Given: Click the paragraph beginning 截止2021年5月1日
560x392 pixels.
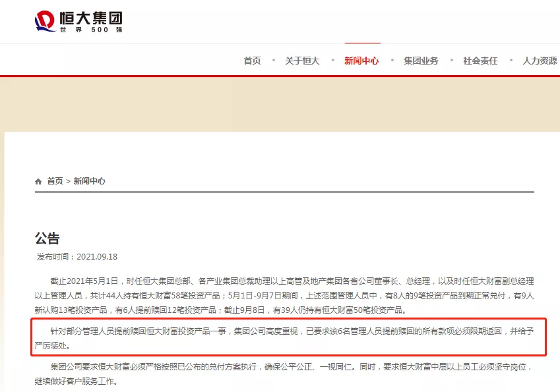Looking at the screenshot, I should tap(284, 296).
